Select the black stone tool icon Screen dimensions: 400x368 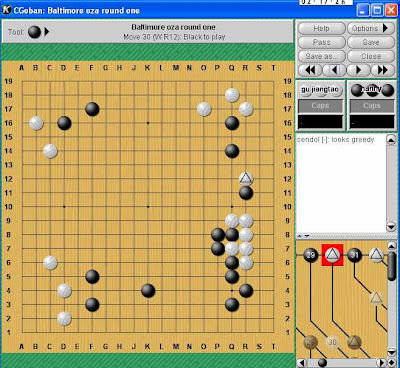(34, 32)
